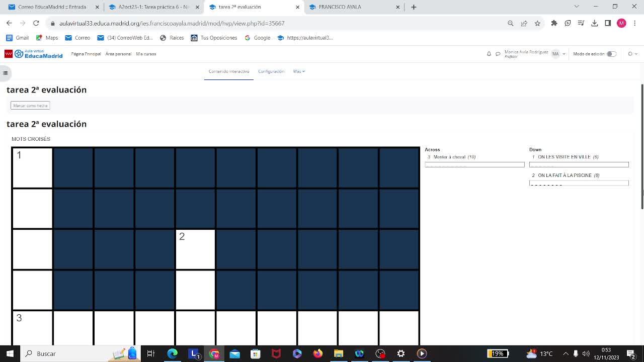This screenshot has width=644, height=362.
Task: Open the Raíces bookmark
Action: (172, 38)
